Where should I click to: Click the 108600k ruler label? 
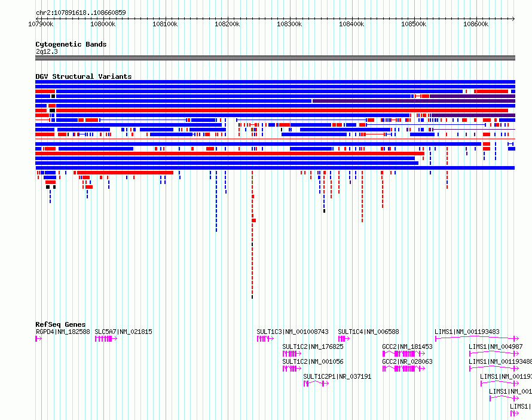476,24
